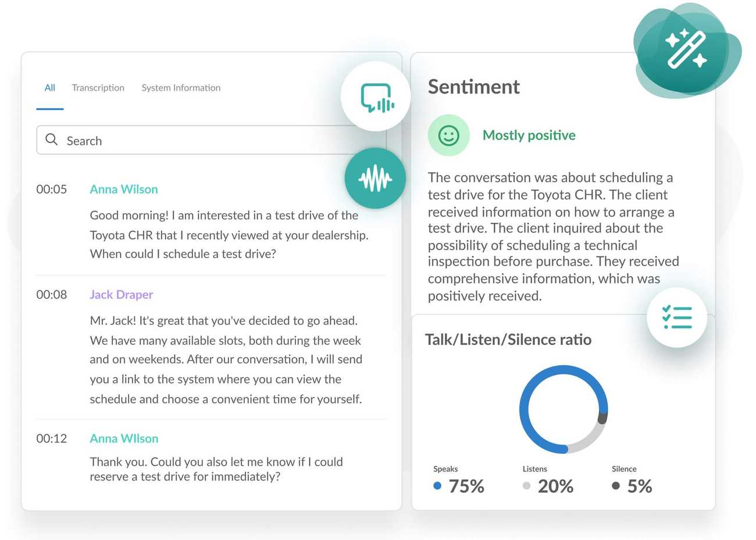
Task: Expand the Talk/Listen/Silence ratio section
Action: (x=508, y=339)
